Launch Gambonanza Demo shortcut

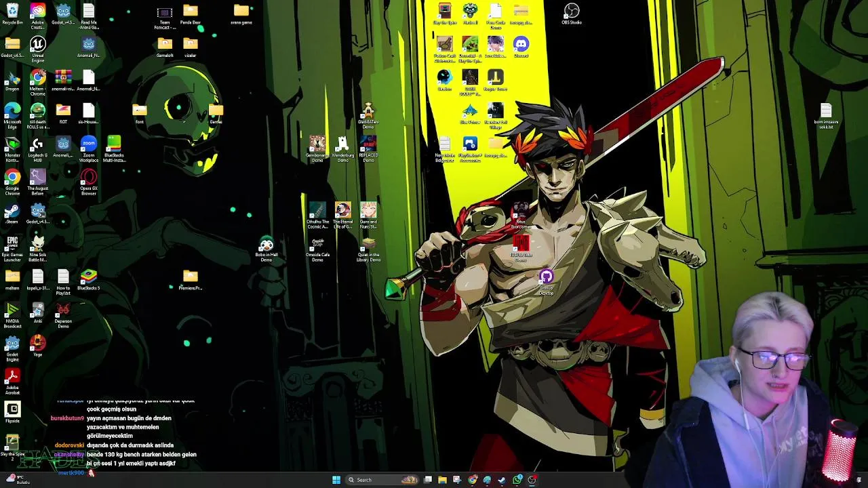tap(317, 149)
